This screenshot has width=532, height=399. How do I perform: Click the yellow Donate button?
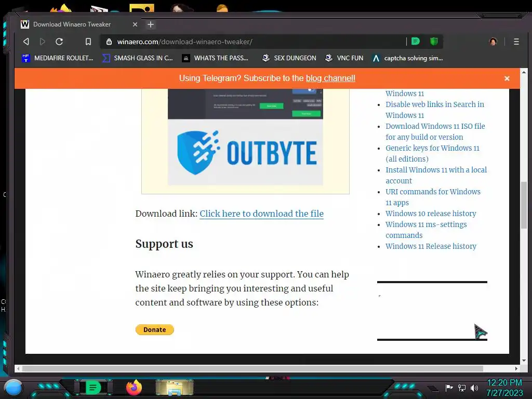[x=155, y=329]
